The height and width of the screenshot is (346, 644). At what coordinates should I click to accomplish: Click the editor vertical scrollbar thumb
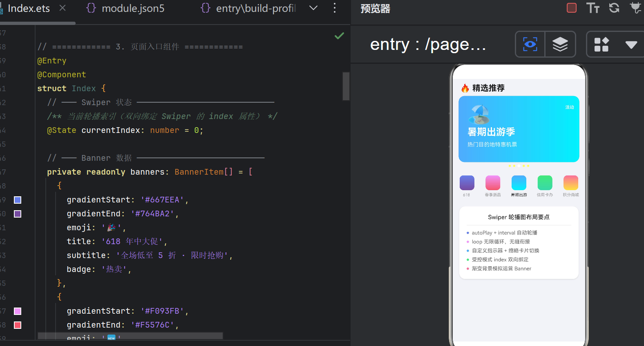346,86
